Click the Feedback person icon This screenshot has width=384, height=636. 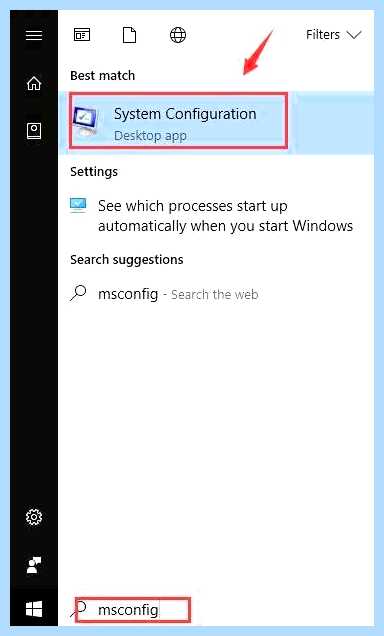click(x=34, y=565)
